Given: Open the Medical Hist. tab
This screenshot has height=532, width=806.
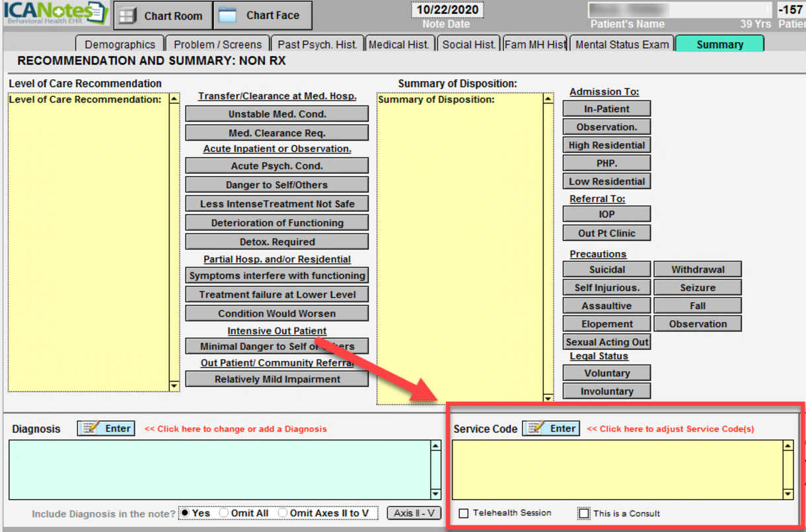Looking at the screenshot, I should pos(399,44).
